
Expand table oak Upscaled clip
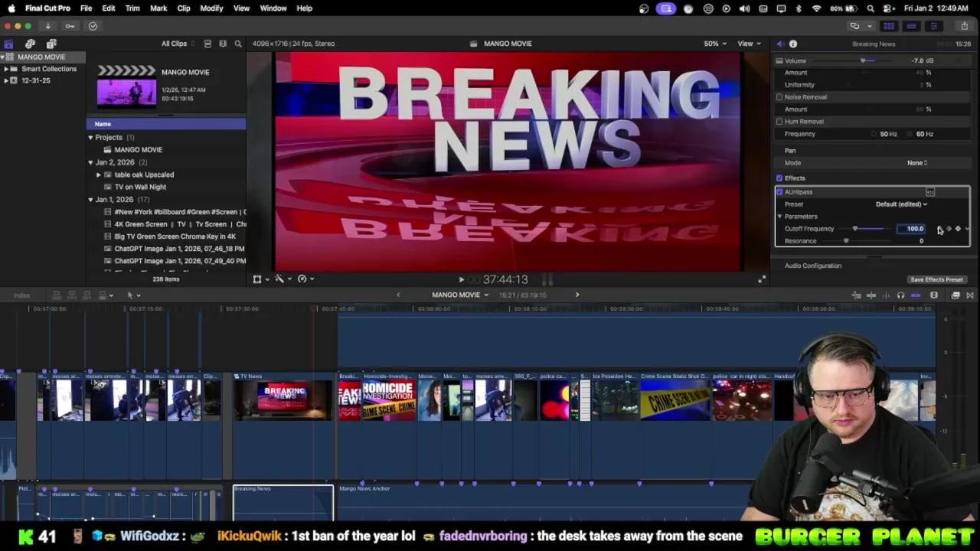coord(98,174)
